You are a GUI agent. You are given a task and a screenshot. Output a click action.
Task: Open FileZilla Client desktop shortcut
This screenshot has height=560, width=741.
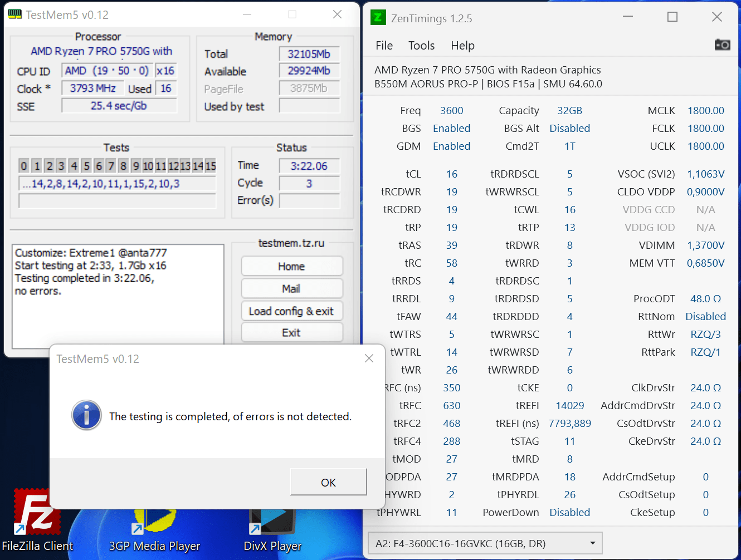point(37,520)
